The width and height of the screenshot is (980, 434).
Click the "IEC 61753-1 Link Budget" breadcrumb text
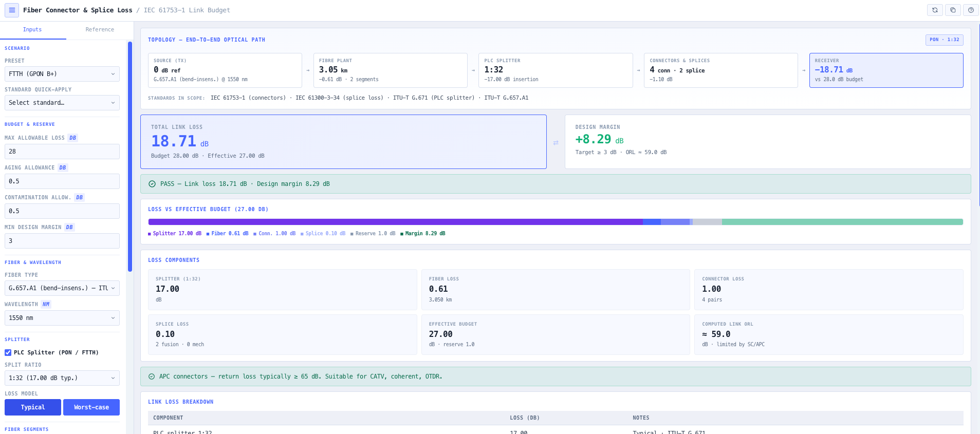tap(187, 10)
